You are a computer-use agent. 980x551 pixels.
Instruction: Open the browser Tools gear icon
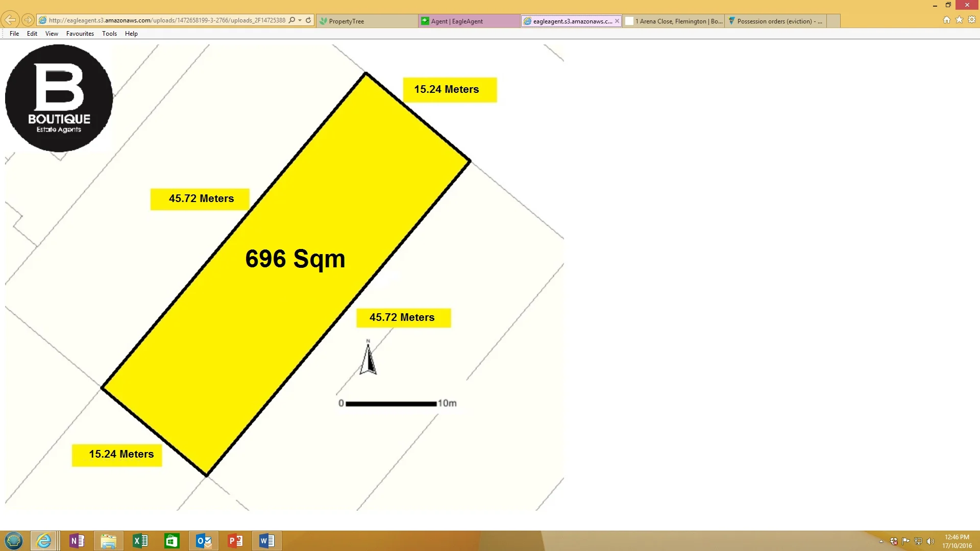point(972,20)
